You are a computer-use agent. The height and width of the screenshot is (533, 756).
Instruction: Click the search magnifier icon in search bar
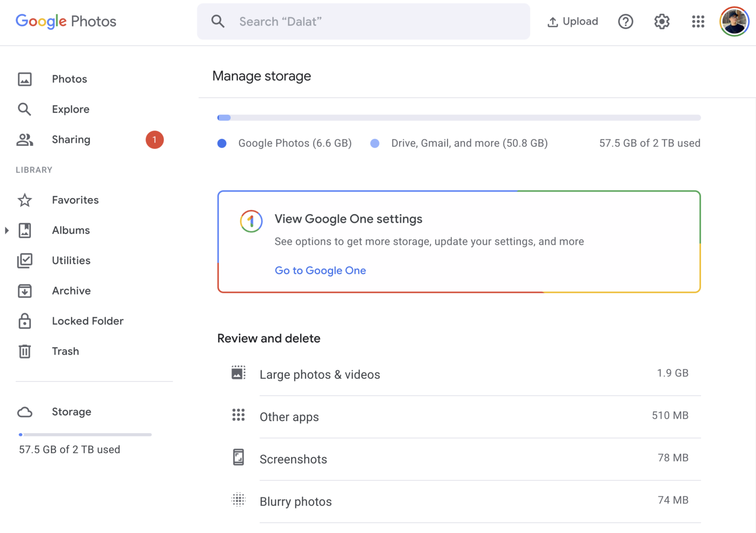(x=218, y=21)
